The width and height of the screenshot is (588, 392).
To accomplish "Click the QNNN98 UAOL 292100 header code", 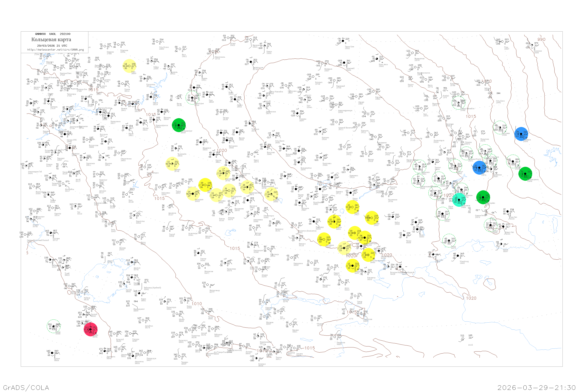I will (53, 34).
